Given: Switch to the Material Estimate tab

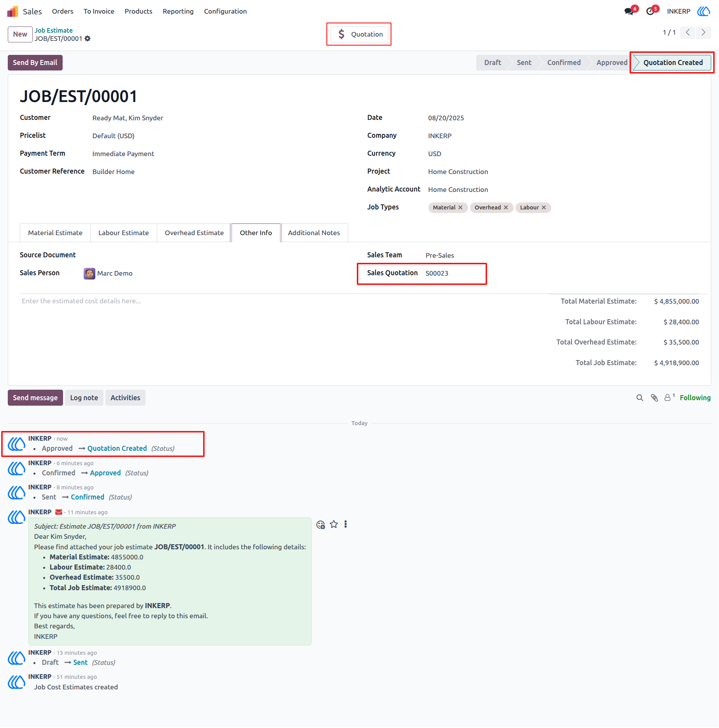Looking at the screenshot, I should [x=55, y=233].
